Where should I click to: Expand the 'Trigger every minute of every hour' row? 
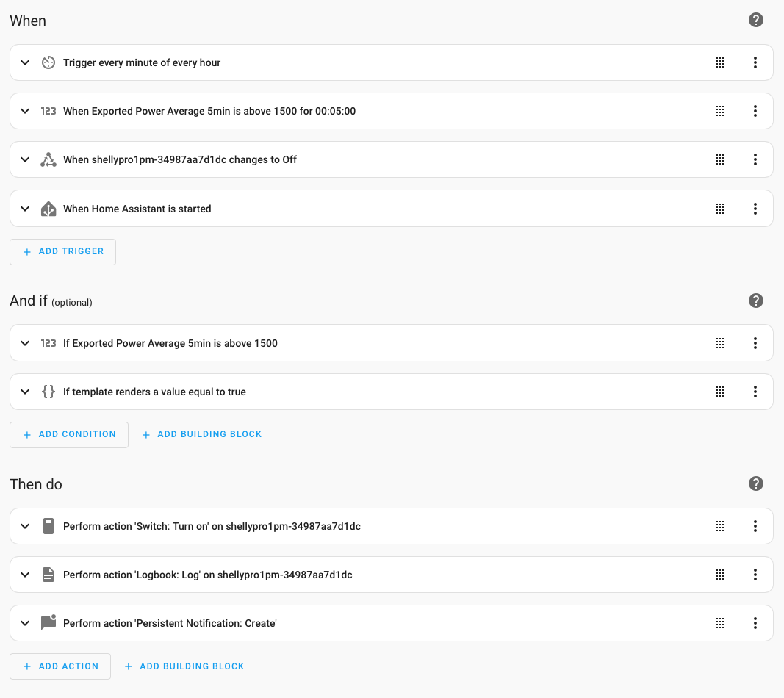[x=25, y=62]
